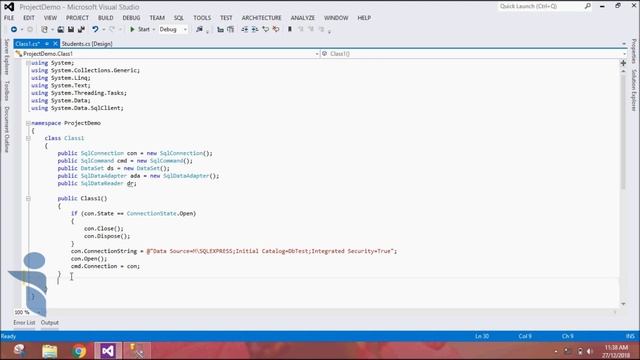Screen dimensions: 640x360
Task: Open the WINDOW menu
Action: point(336,18)
